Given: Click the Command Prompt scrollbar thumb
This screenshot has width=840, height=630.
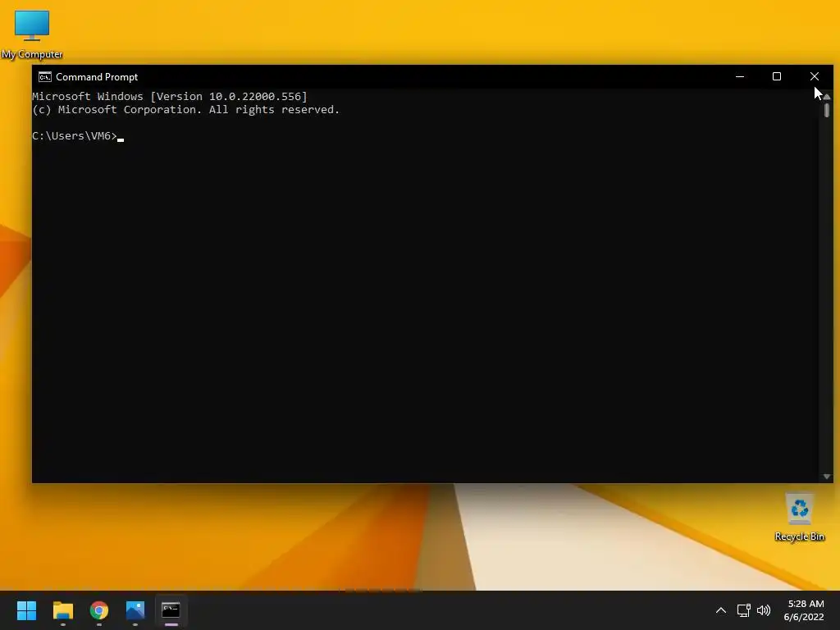Looking at the screenshot, I should (x=827, y=111).
